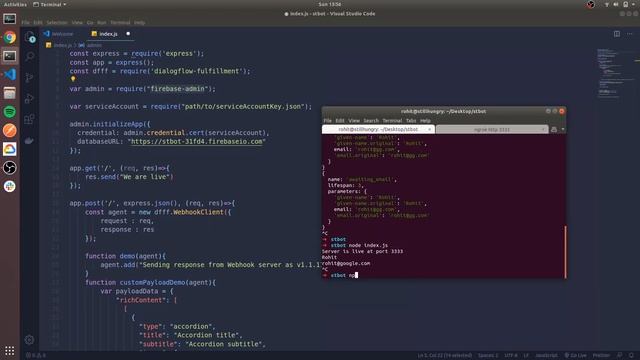Image resolution: width=640 pixels, height=360 pixels.
Task: Change the UTF-8 encoding in the status bar
Action: [x=510, y=356]
